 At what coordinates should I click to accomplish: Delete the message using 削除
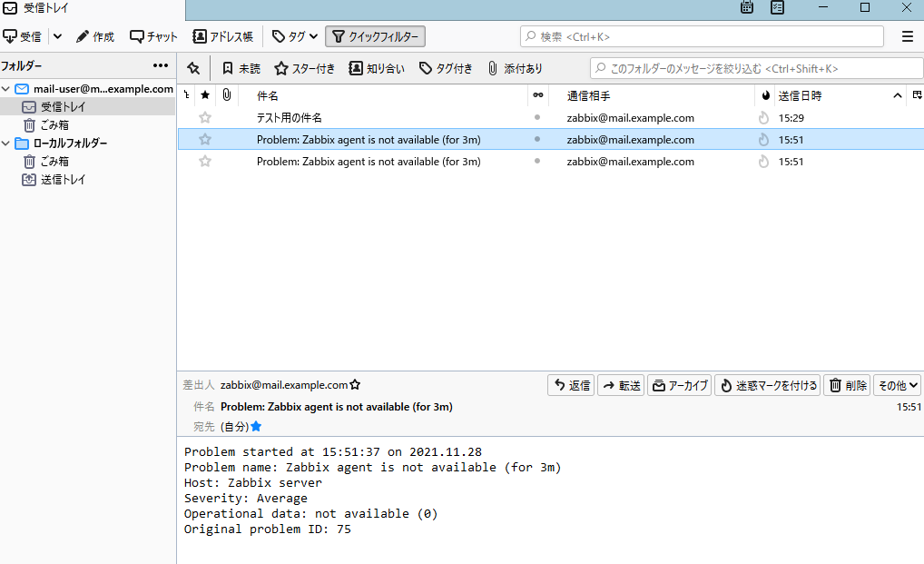846,384
